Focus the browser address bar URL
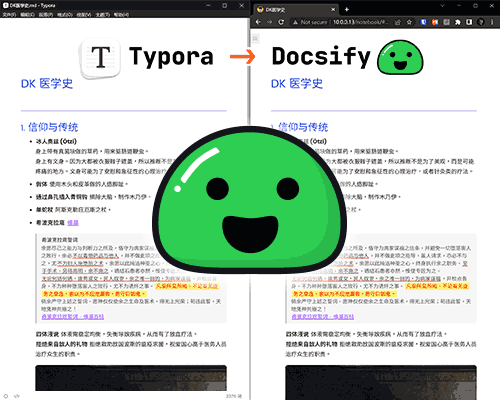 tap(361, 22)
